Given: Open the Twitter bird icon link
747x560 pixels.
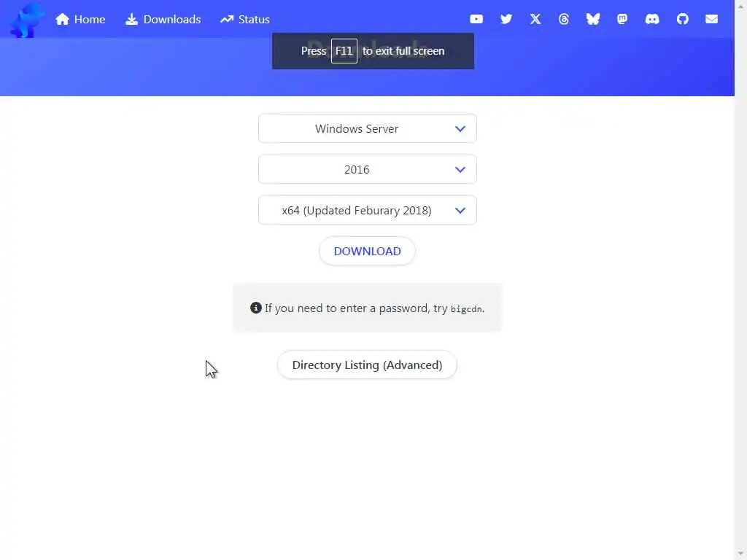Looking at the screenshot, I should pos(506,19).
